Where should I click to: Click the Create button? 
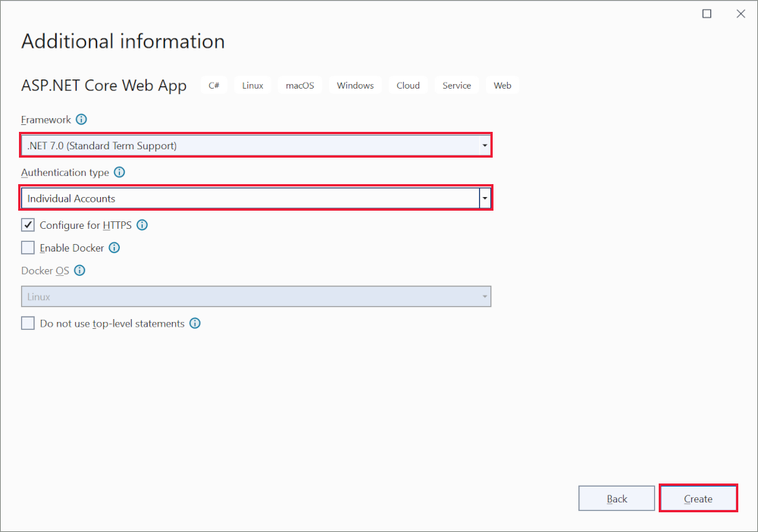(x=698, y=499)
